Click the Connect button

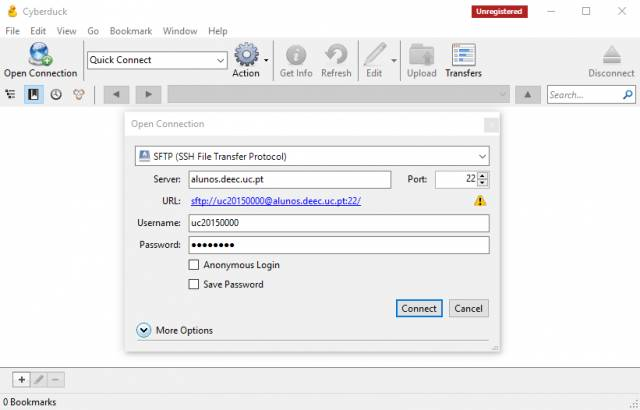coord(419,308)
